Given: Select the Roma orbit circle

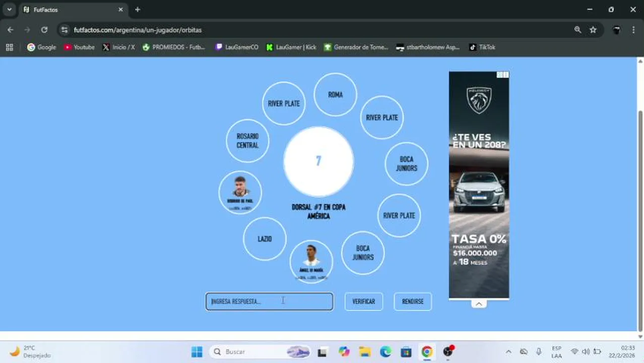Looking at the screenshot, I should point(335,94).
